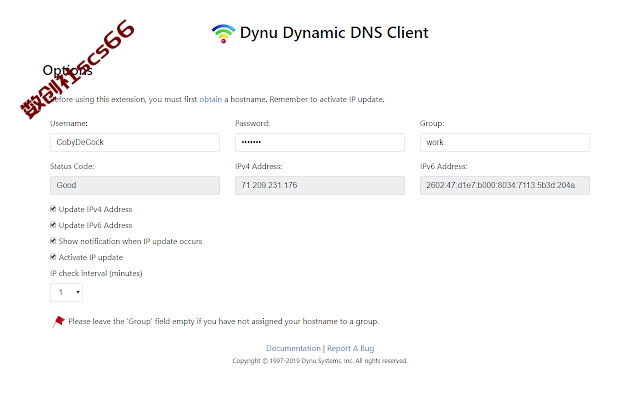
Task: Click the Dynu rainbow Wi-Fi logo icon
Action: pos(223,33)
